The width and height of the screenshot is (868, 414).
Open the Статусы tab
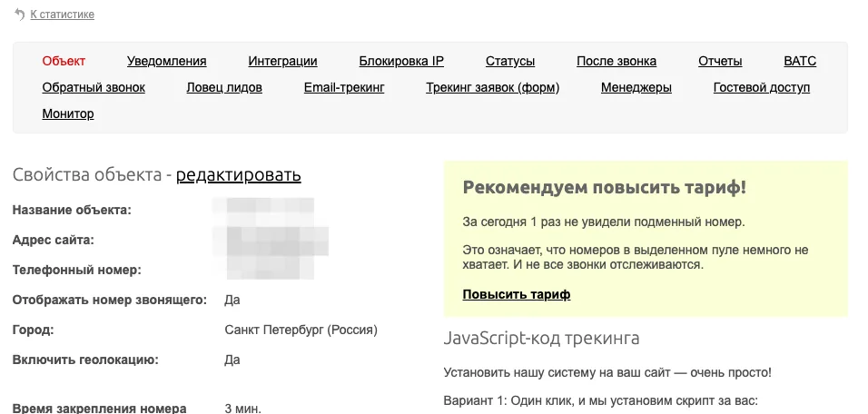[510, 61]
